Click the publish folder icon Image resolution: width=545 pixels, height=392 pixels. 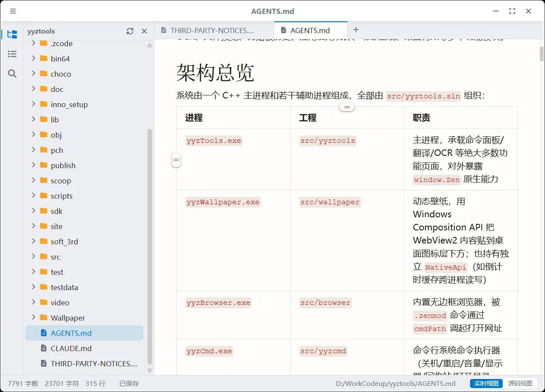coord(43,165)
